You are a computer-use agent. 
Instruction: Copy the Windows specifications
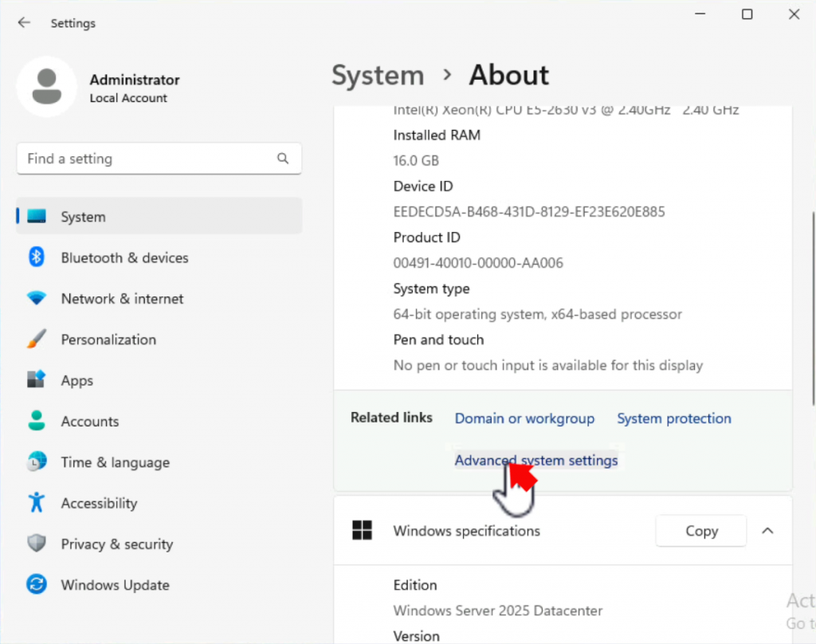click(700, 530)
